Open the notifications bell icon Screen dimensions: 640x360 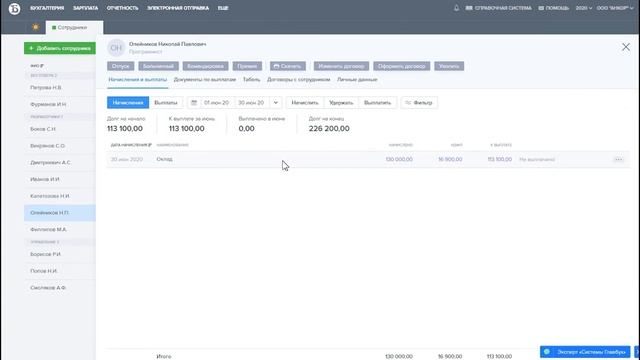tap(456, 8)
